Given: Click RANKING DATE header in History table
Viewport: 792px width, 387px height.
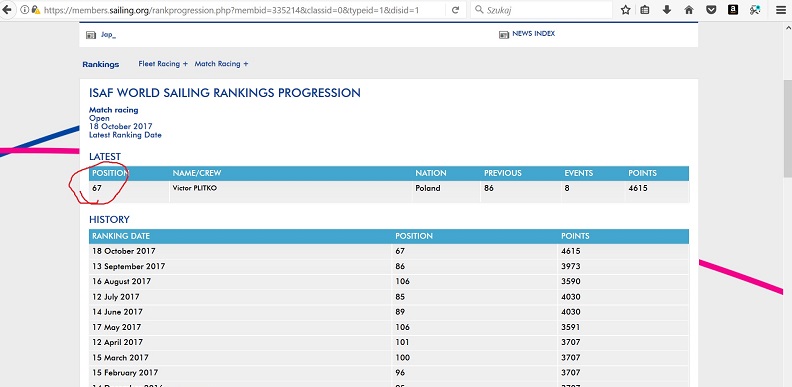Looking at the screenshot, I should (121, 236).
